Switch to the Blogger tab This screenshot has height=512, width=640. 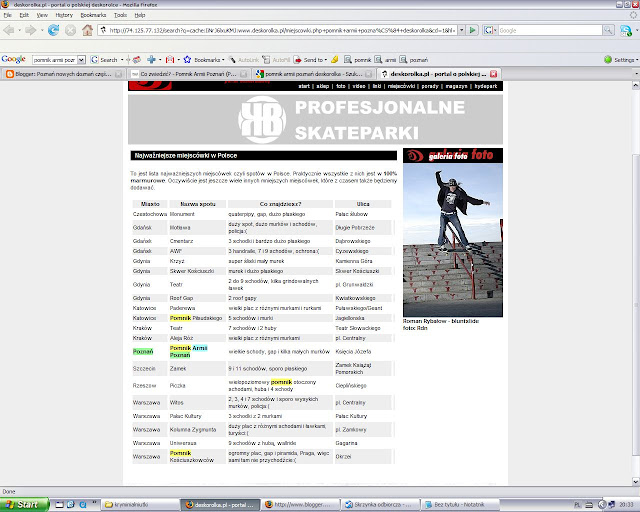point(63,74)
